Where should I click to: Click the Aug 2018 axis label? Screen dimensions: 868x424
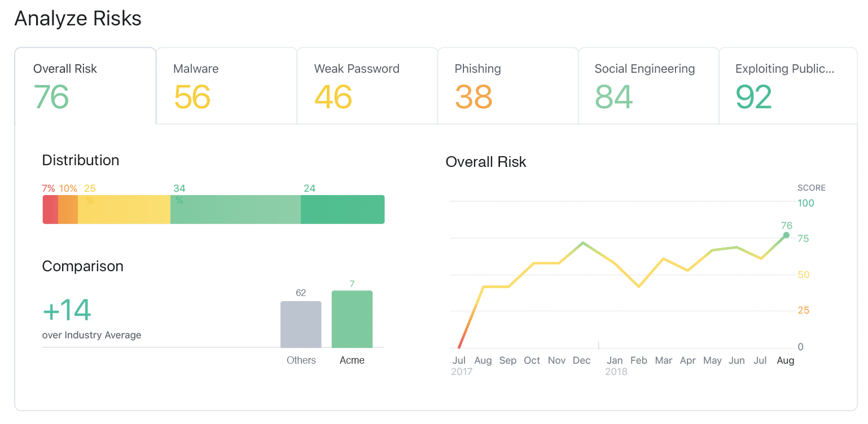point(786,360)
